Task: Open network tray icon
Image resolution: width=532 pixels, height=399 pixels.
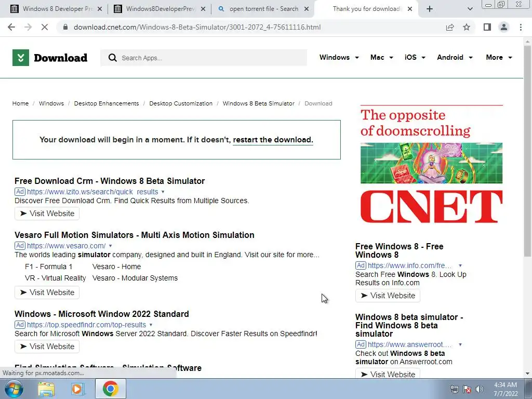Action: pyautogui.click(x=454, y=389)
